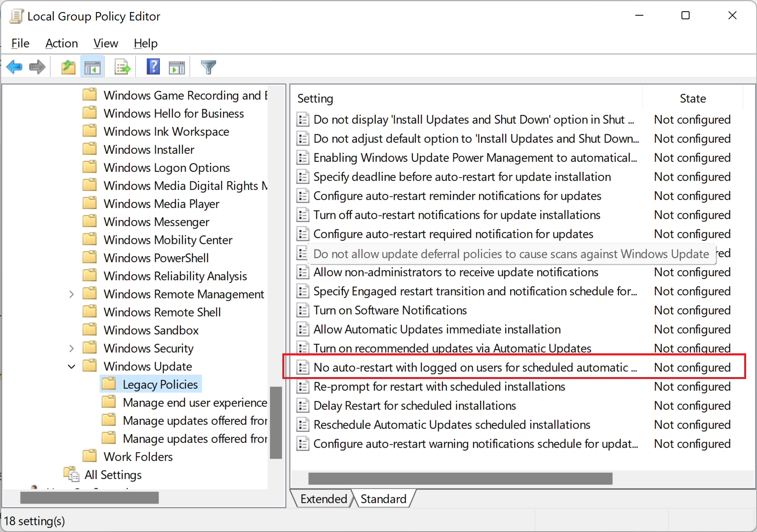
Task: Open the Help menu
Action: tap(146, 43)
